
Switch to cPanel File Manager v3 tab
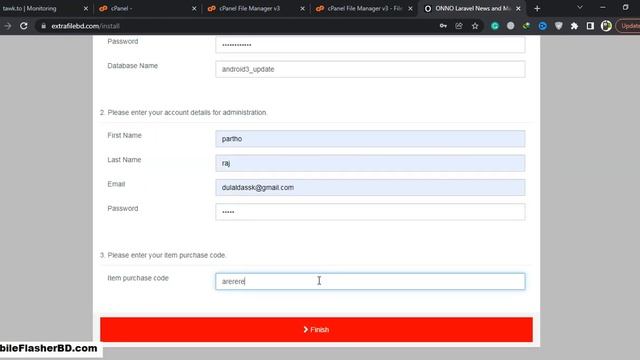click(249, 8)
